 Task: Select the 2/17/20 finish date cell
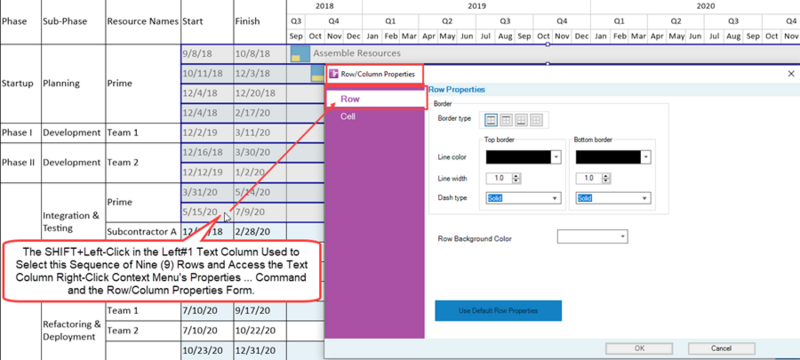(260, 113)
